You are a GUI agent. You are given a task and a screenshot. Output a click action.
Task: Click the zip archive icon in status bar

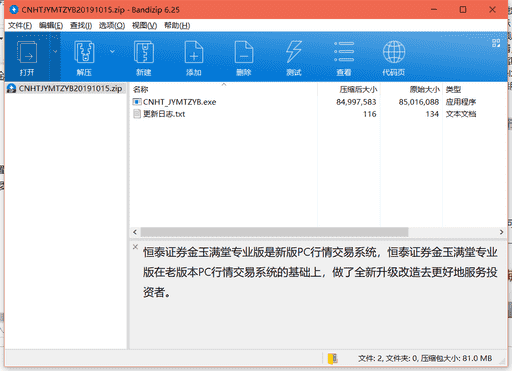pyautogui.click(x=333, y=359)
